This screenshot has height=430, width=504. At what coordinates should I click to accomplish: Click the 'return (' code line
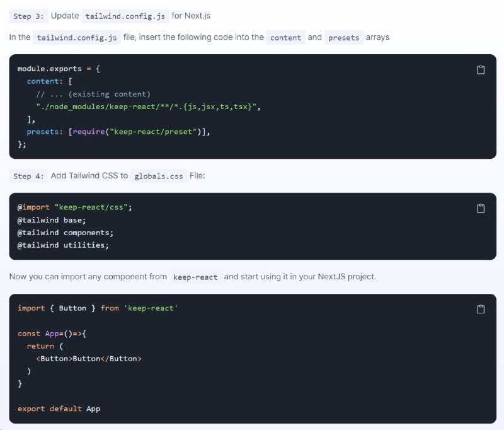(45, 346)
